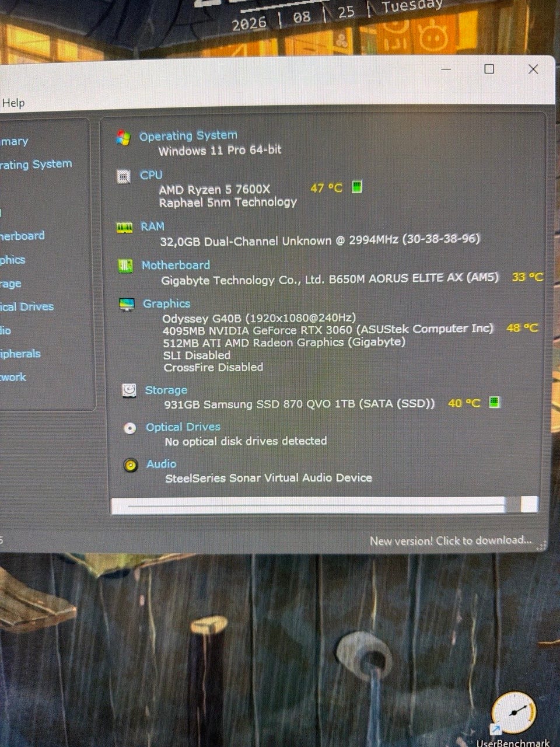Select Storage in the sidebar

pyautogui.click(x=10, y=284)
